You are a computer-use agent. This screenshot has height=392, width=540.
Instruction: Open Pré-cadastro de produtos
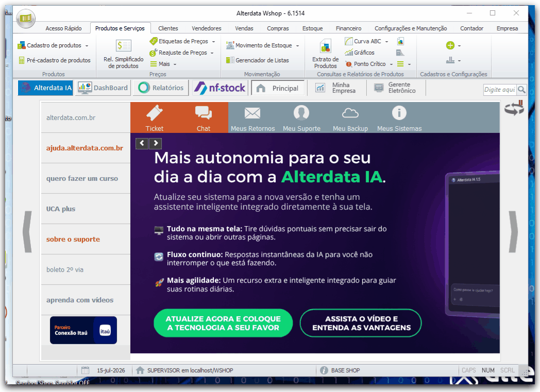coord(55,60)
